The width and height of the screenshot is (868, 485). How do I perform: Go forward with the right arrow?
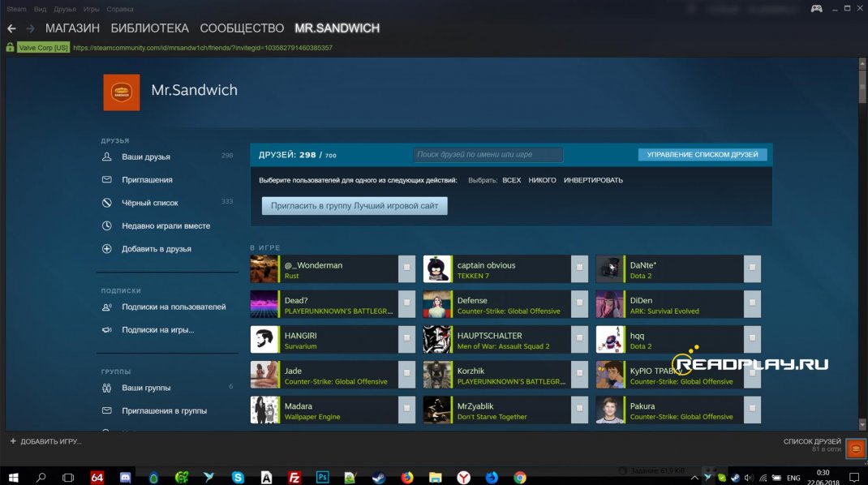pyautogui.click(x=31, y=28)
